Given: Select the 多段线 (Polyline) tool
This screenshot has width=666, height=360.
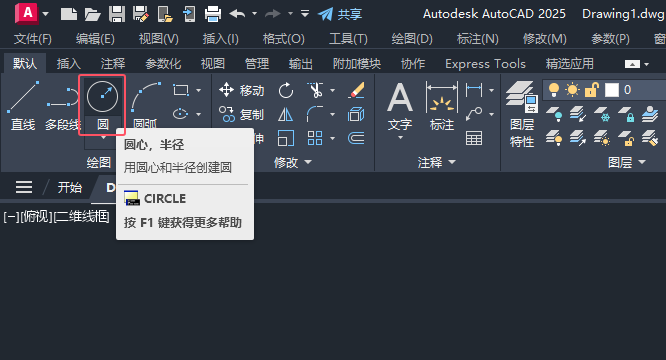Looking at the screenshot, I should pos(62,106).
